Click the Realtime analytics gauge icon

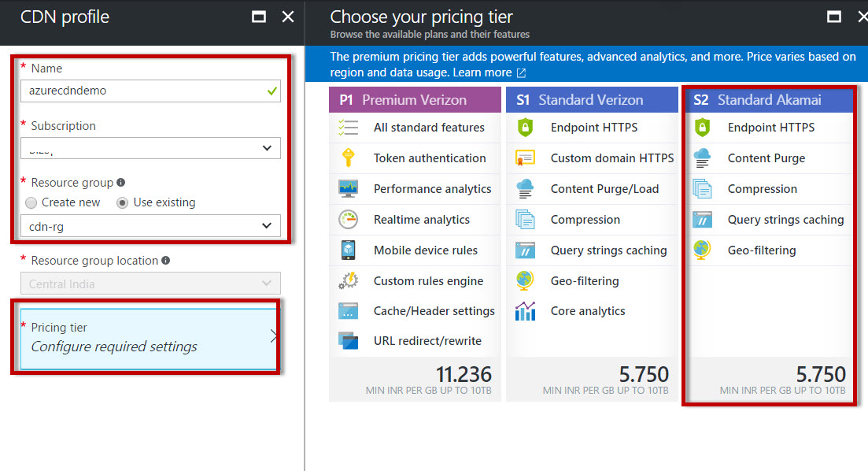[x=348, y=220]
